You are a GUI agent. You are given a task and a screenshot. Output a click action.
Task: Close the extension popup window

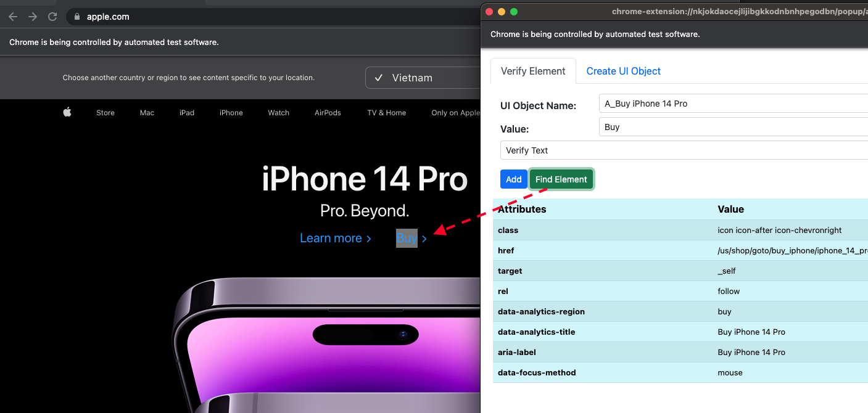(x=489, y=11)
